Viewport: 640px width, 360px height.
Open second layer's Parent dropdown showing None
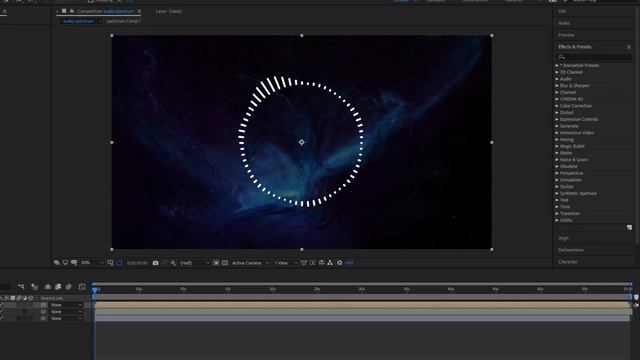point(65,311)
